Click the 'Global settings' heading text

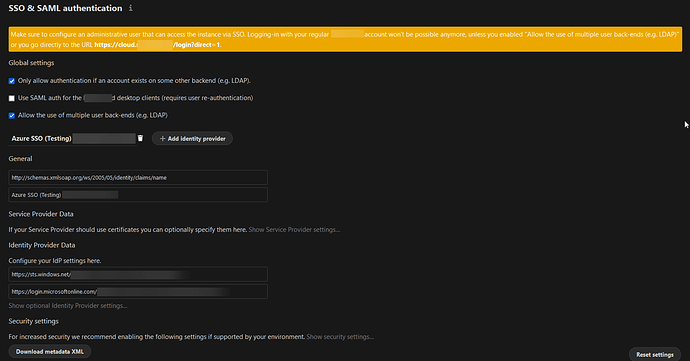coord(31,63)
